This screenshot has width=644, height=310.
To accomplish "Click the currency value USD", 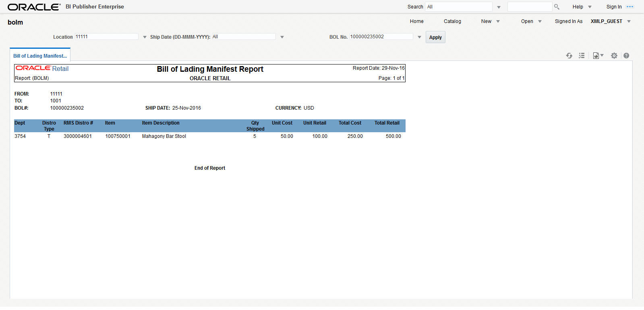I will (x=309, y=108).
